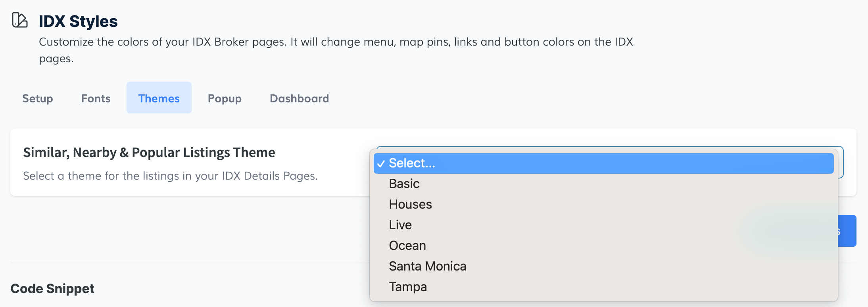This screenshot has width=868, height=307.
Task: Click the IDX Styles page title
Action: click(78, 21)
